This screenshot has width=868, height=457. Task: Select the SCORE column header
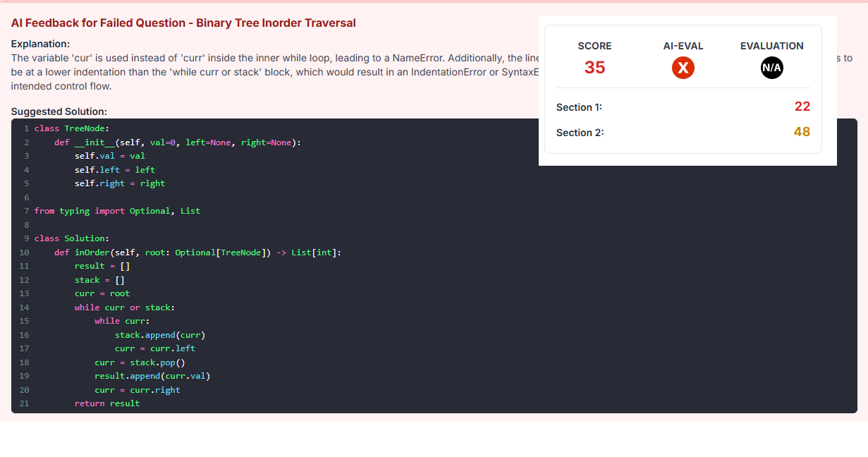[x=594, y=45]
